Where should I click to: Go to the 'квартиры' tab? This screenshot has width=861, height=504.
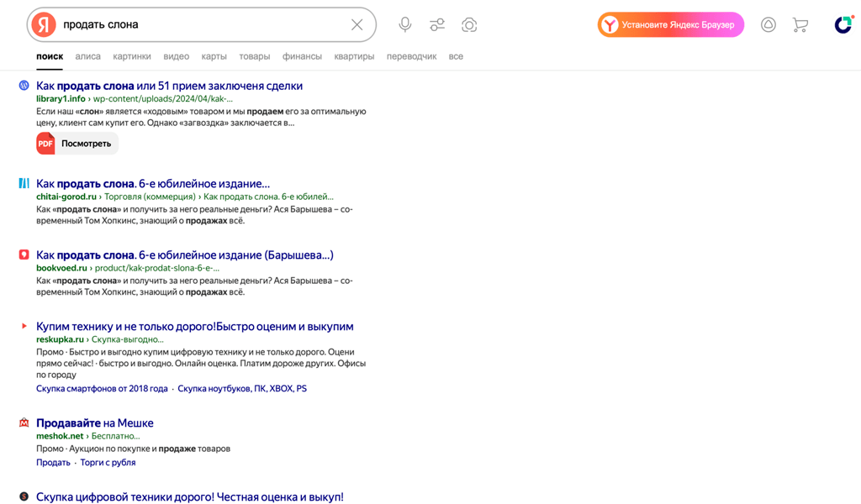pyautogui.click(x=354, y=56)
